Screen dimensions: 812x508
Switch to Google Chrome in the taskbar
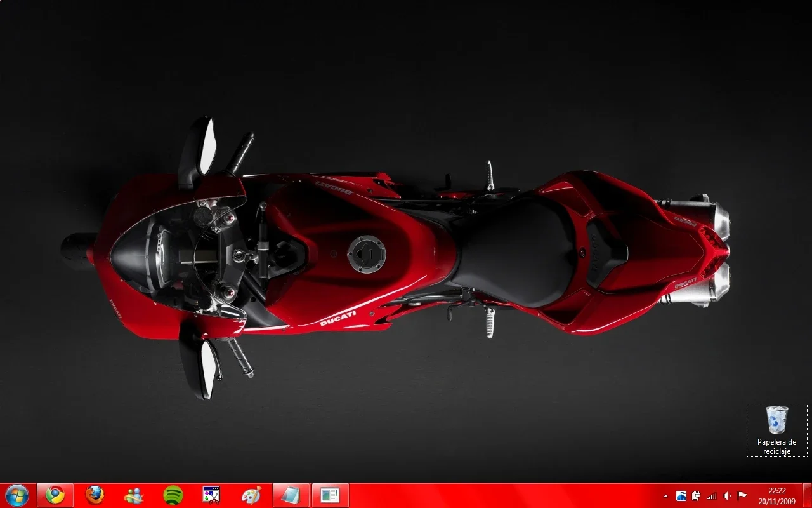(x=55, y=495)
